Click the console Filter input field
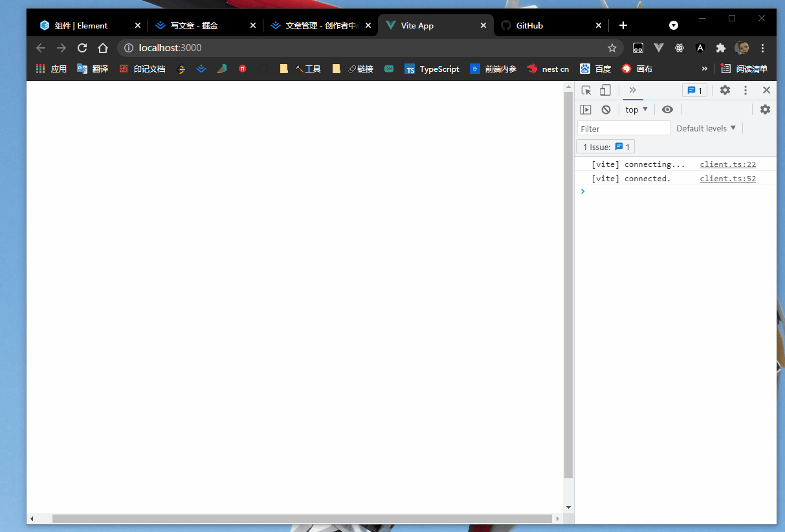 click(623, 128)
